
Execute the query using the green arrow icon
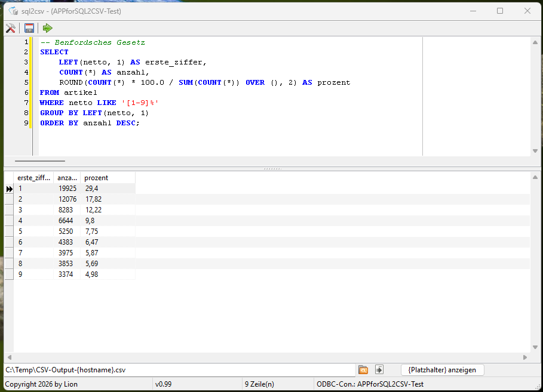tap(47, 27)
